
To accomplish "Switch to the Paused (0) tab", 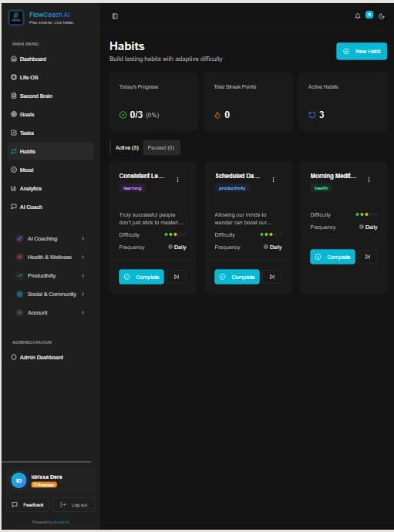I will (x=161, y=147).
